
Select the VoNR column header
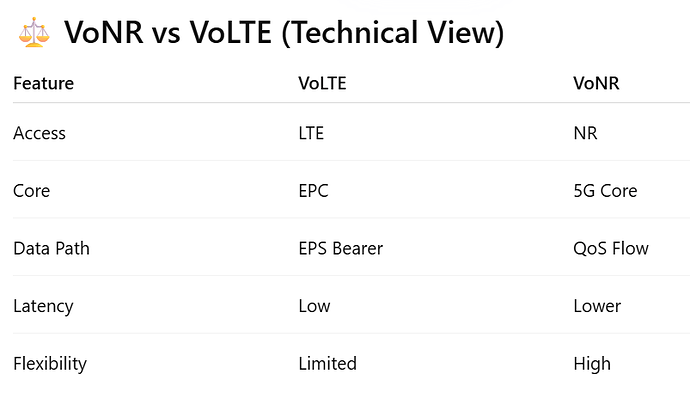click(x=596, y=83)
